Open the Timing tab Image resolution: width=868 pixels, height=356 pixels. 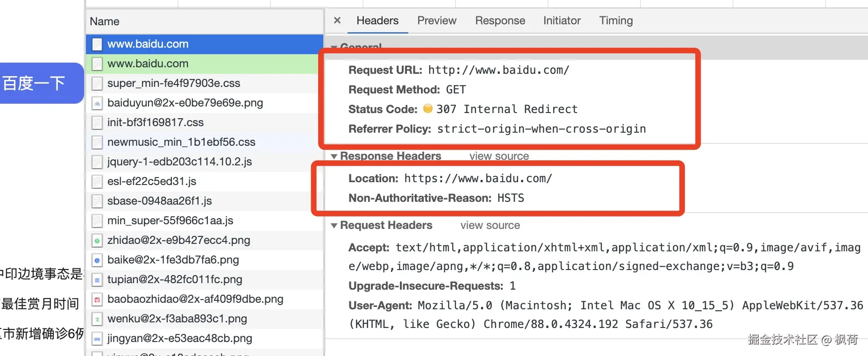(x=616, y=21)
